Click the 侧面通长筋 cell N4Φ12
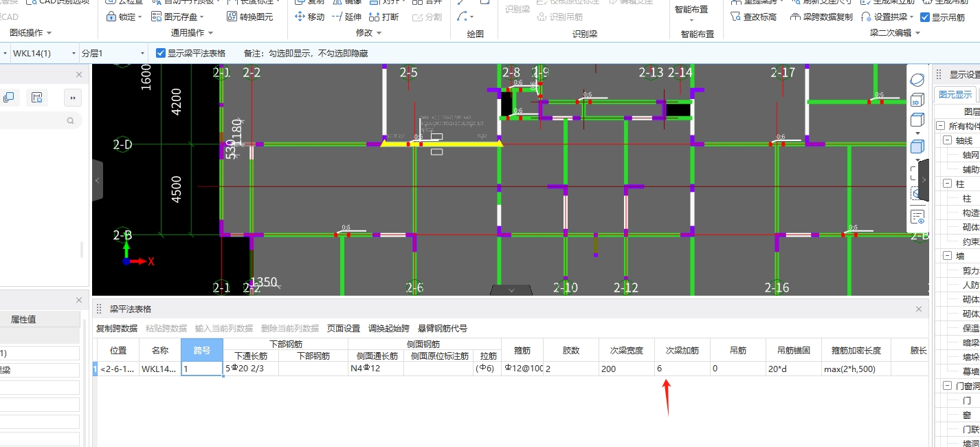 coord(376,369)
